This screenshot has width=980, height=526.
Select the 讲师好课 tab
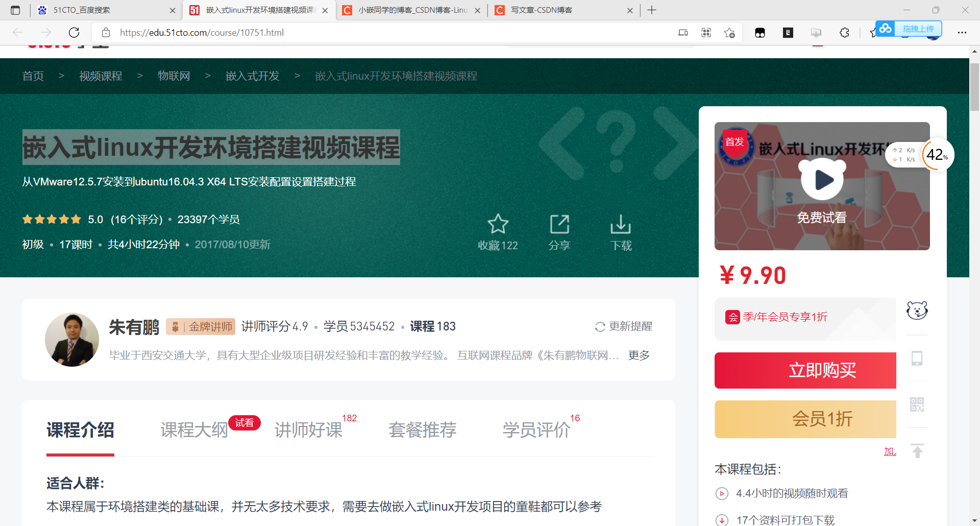coord(308,430)
